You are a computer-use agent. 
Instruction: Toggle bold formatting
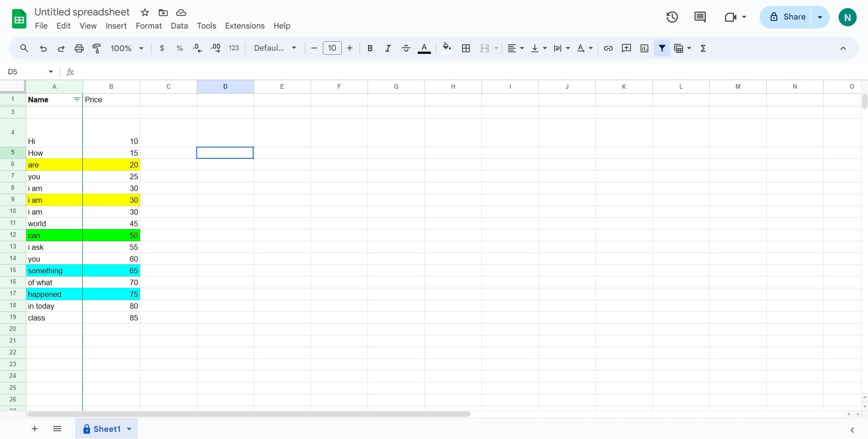click(x=370, y=48)
